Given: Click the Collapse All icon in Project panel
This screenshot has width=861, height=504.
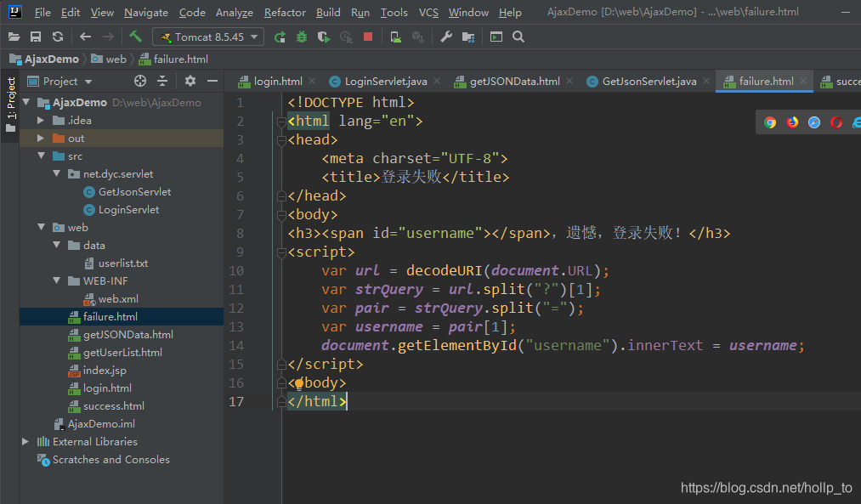Looking at the screenshot, I should pos(162,82).
